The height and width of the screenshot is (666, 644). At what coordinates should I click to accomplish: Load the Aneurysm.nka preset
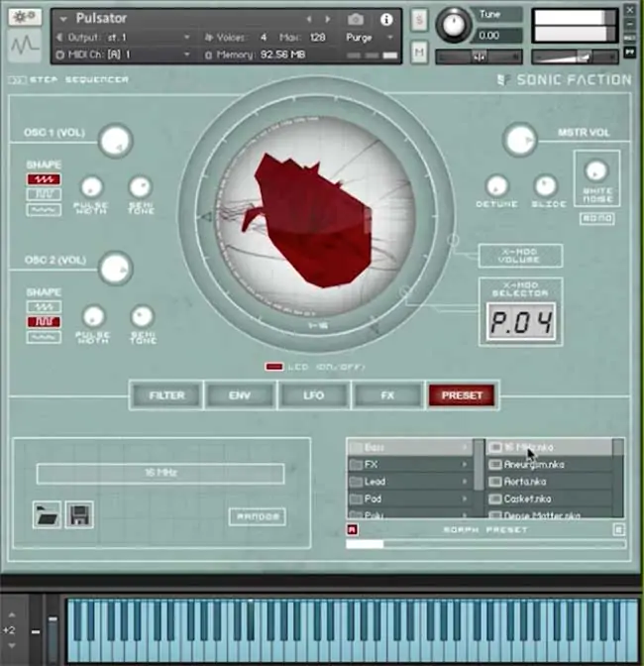coord(549,464)
